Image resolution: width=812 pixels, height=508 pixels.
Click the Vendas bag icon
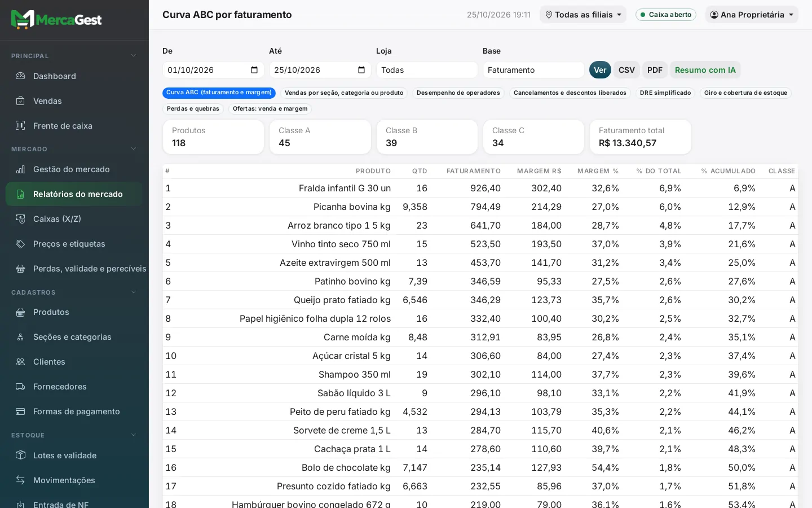pyautogui.click(x=20, y=101)
